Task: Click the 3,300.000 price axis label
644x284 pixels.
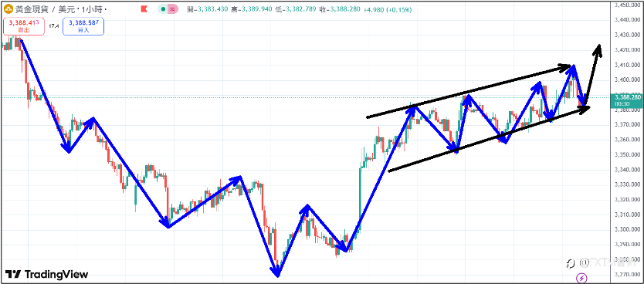Action: click(628, 229)
